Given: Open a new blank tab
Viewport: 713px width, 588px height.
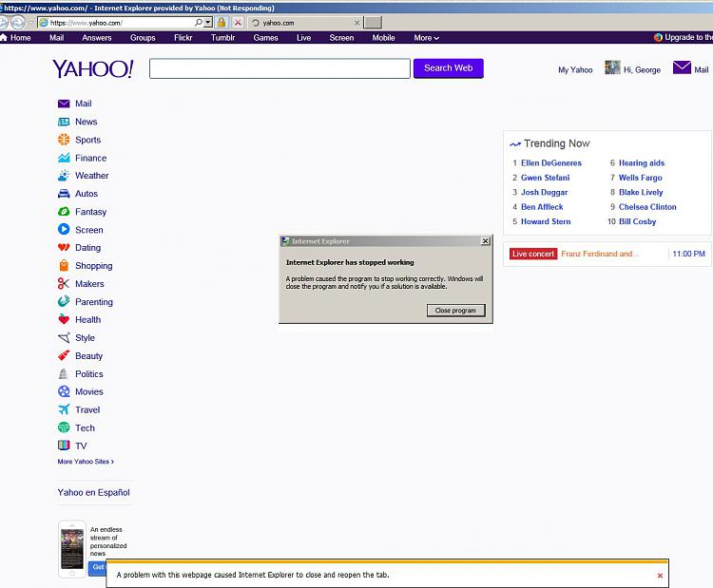Looking at the screenshot, I should [x=373, y=22].
